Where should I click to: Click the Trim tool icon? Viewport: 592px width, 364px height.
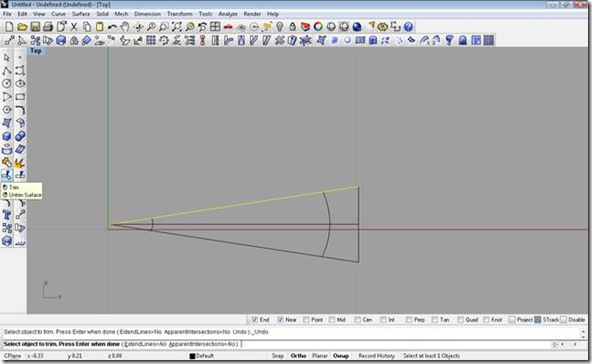[7, 175]
